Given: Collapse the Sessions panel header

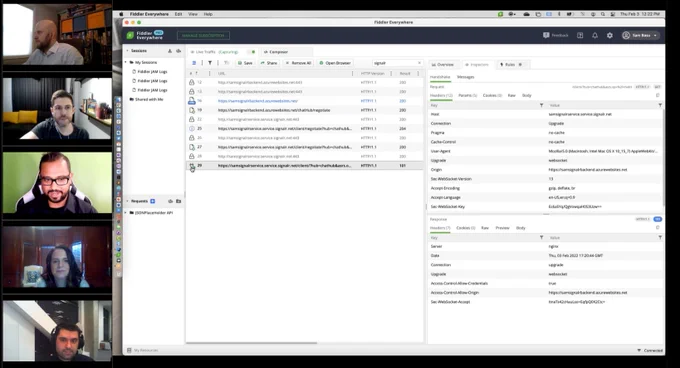Looking at the screenshot, I should (x=128, y=51).
